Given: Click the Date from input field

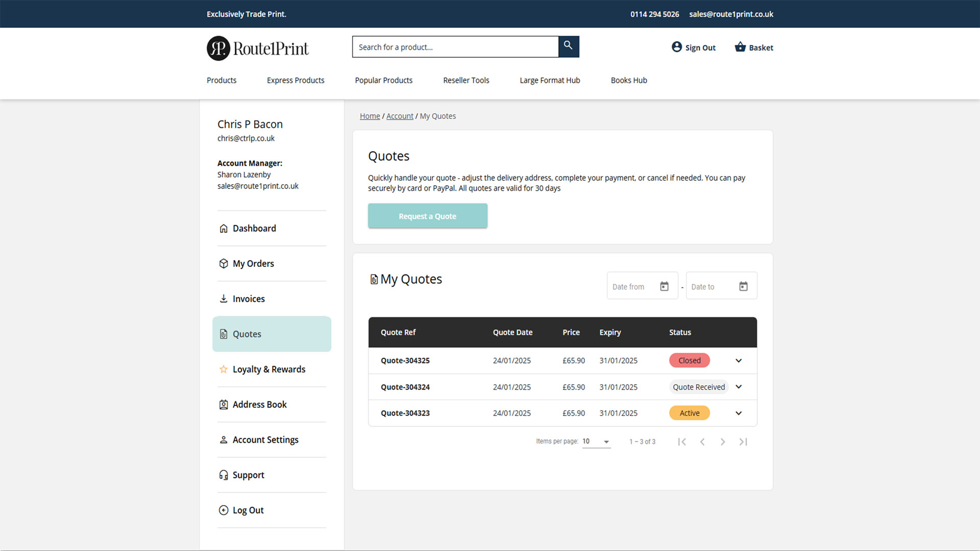Looking at the screenshot, I should (x=642, y=286).
